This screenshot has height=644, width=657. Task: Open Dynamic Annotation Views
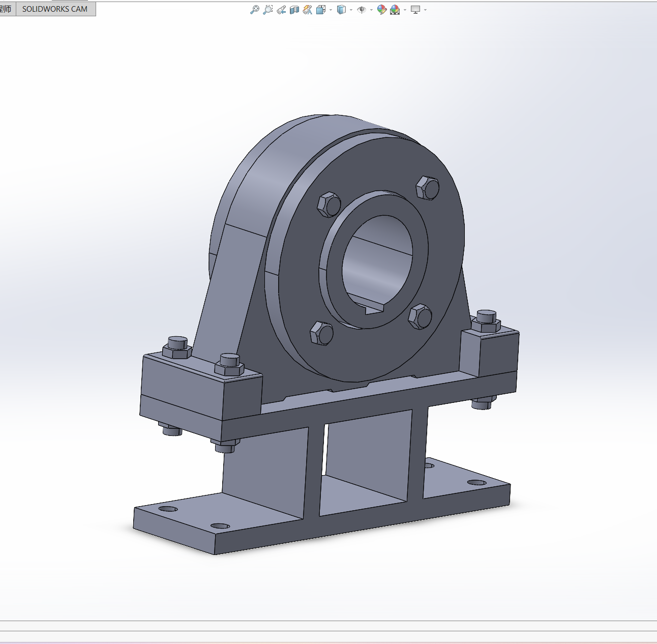tap(308, 10)
